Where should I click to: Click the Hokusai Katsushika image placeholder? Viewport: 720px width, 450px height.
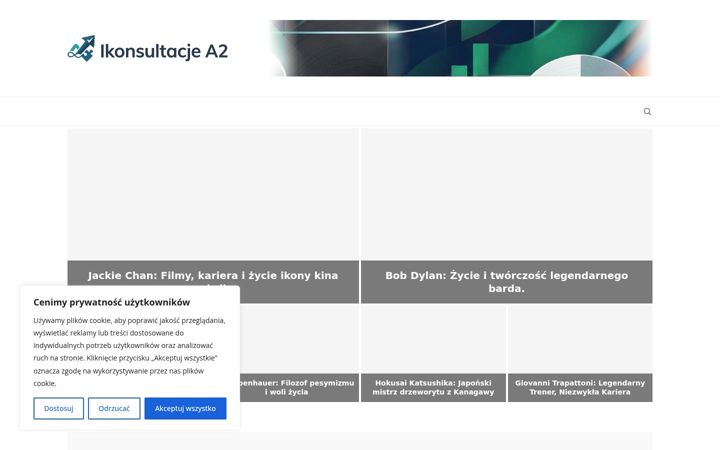coord(433,339)
